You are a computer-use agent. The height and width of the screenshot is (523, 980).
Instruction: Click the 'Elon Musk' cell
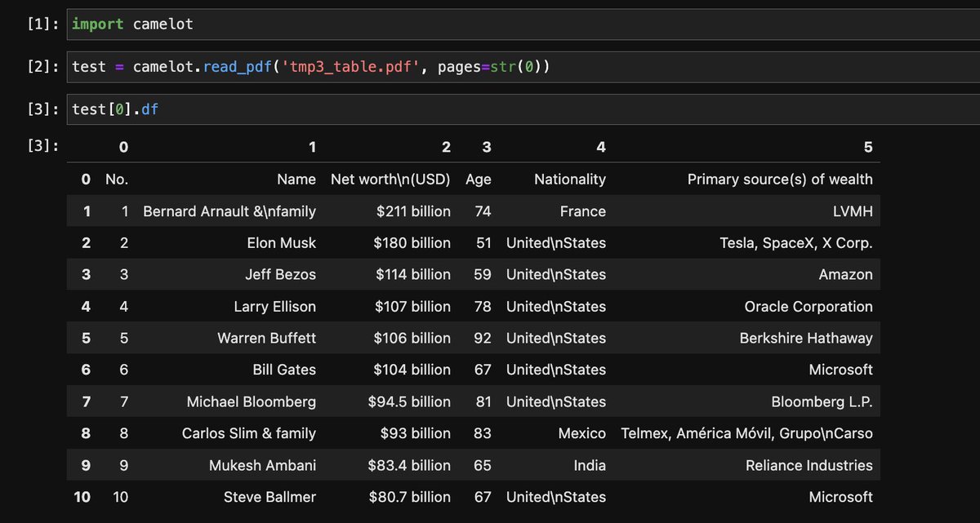click(x=282, y=243)
